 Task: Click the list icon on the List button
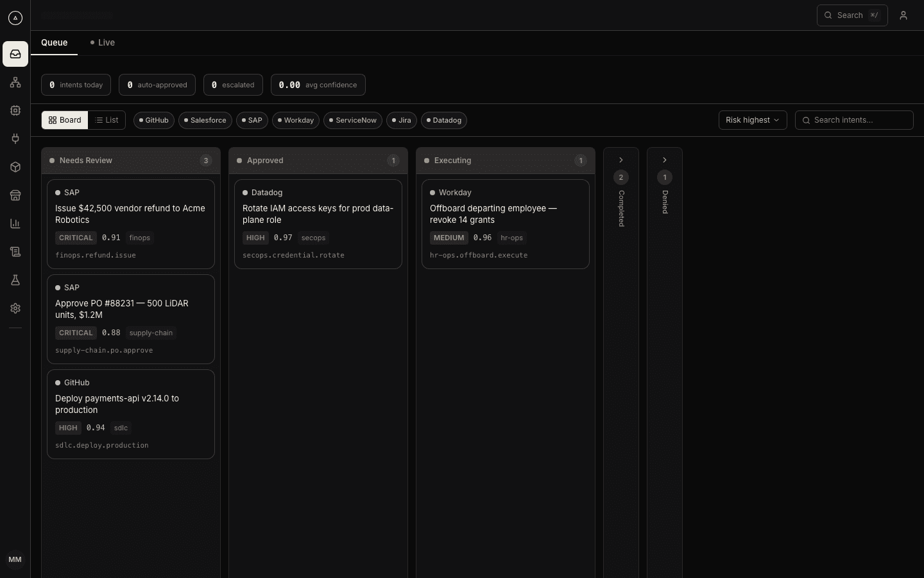click(x=99, y=120)
